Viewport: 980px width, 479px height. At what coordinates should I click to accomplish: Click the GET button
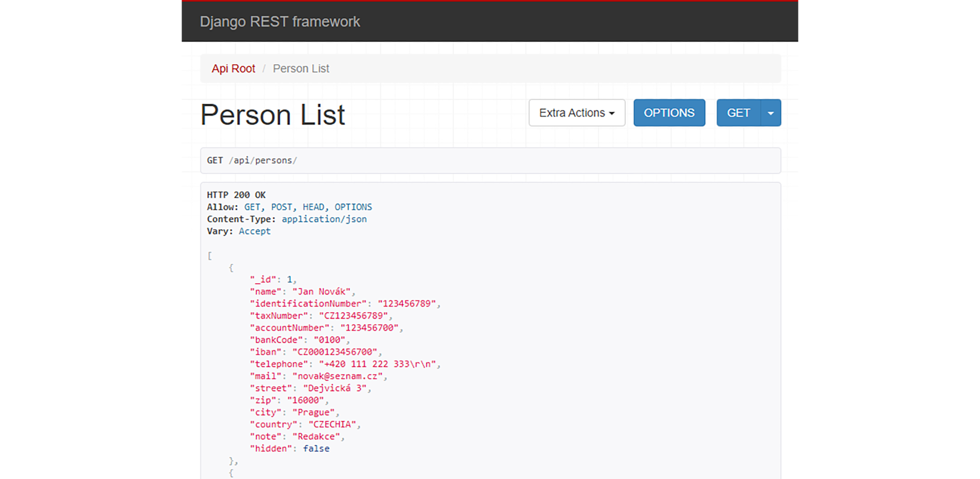coord(739,113)
